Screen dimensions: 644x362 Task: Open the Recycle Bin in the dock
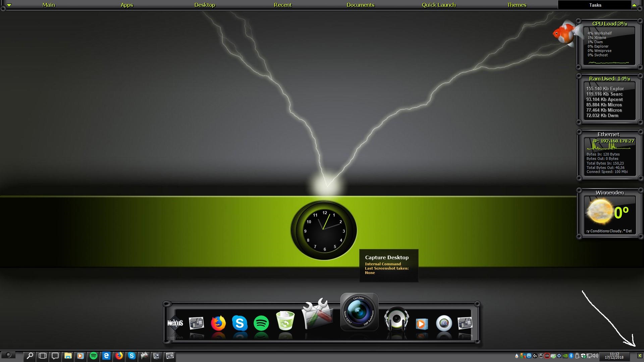point(285,321)
